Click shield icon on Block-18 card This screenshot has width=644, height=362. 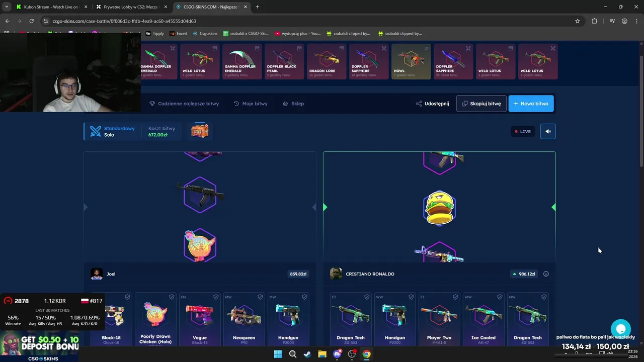[x=127, y=297]
